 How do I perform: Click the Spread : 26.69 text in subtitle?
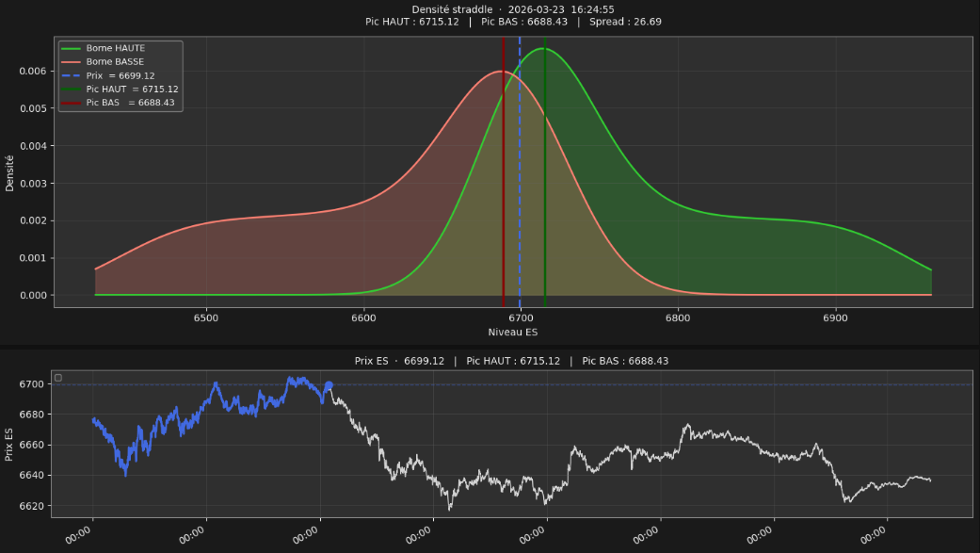pos(625,22)
